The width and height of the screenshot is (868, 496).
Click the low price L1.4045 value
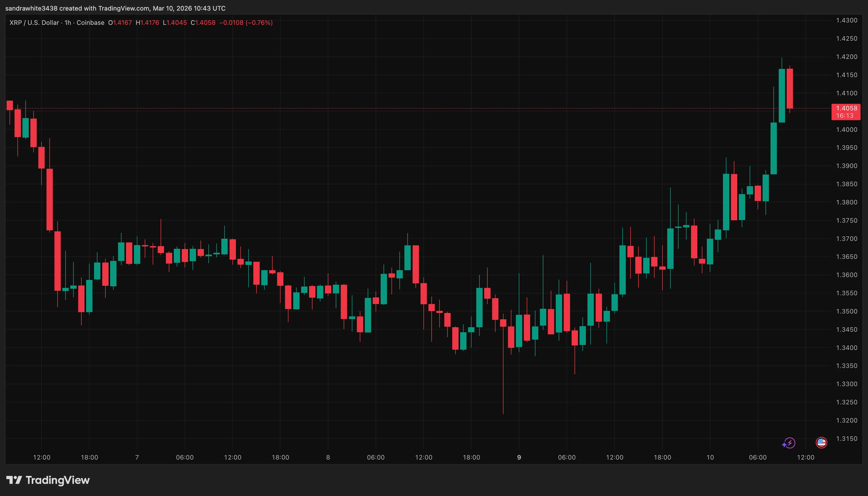[x=175, y=22]
